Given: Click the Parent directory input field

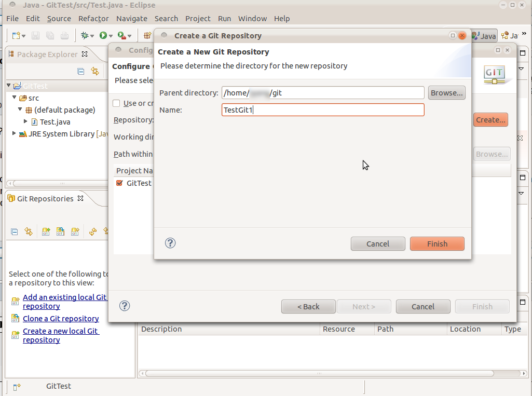Looking at the screenshot, I should [x=323, y=92].
